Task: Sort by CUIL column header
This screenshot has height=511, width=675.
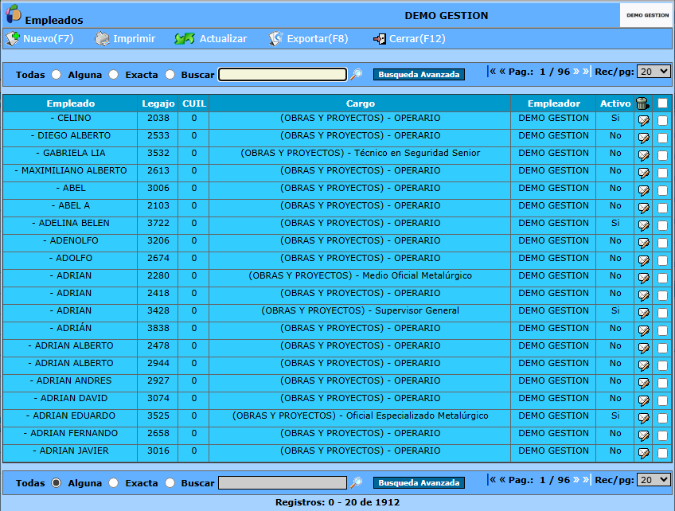Action: click(194, 104)
